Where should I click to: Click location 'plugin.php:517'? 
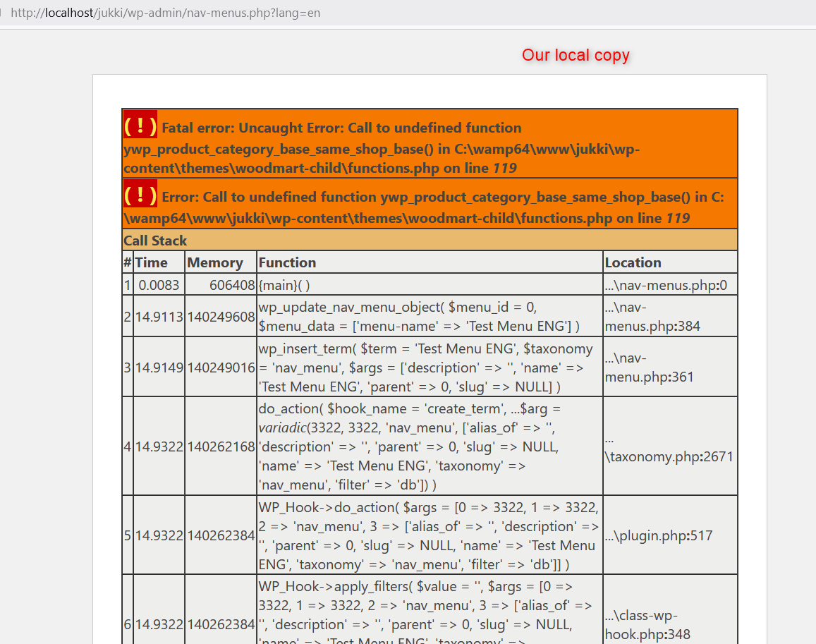pos(670,535)
